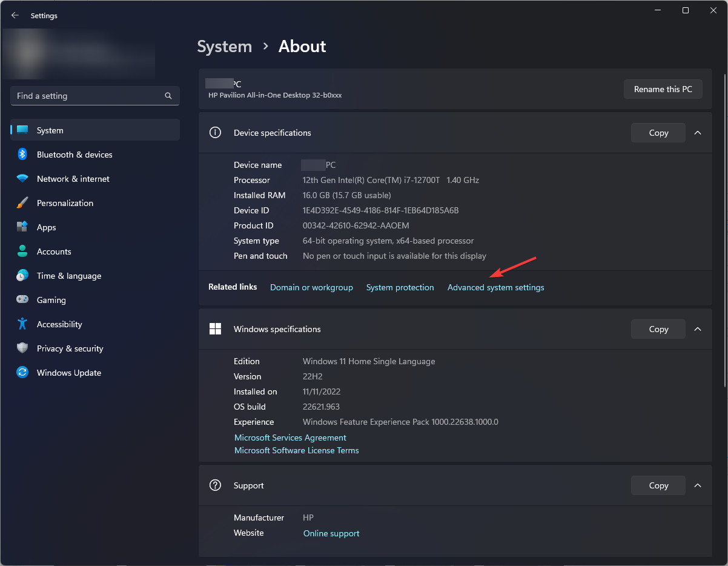Open System protection link
The height and width of the screenshot is (566, 728).
point(400,287)
